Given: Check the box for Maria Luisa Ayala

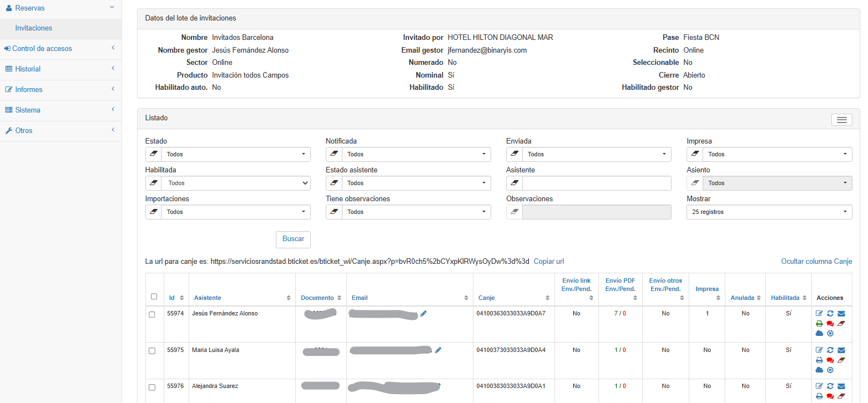Looking at the screenshot, I should click(x=152, y=351).
